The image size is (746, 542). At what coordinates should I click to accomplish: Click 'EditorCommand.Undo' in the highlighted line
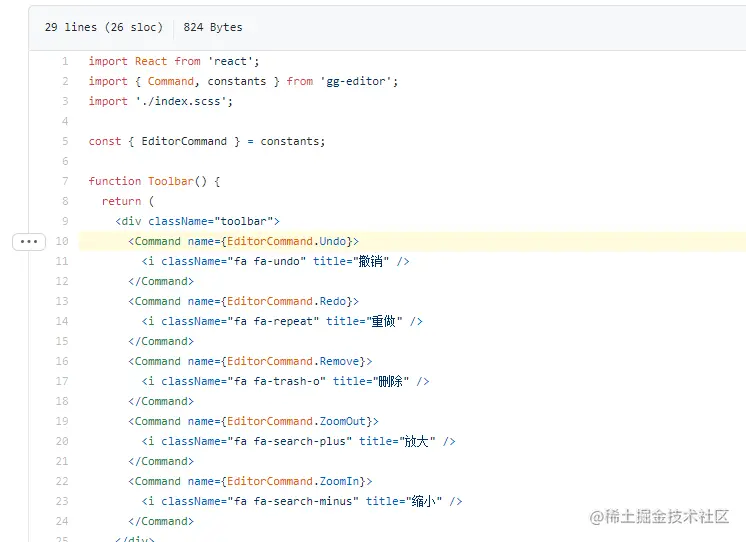coord(286,241)
